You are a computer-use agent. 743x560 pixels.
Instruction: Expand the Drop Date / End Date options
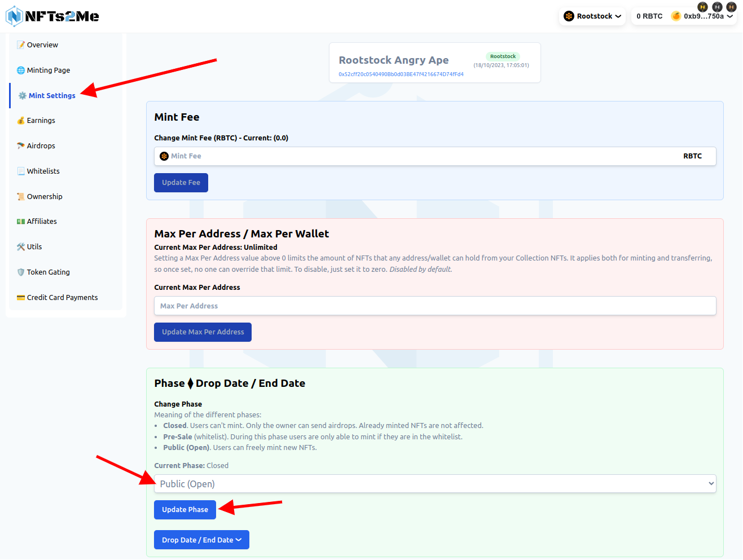pyautogui.click(x=201, y=540)
